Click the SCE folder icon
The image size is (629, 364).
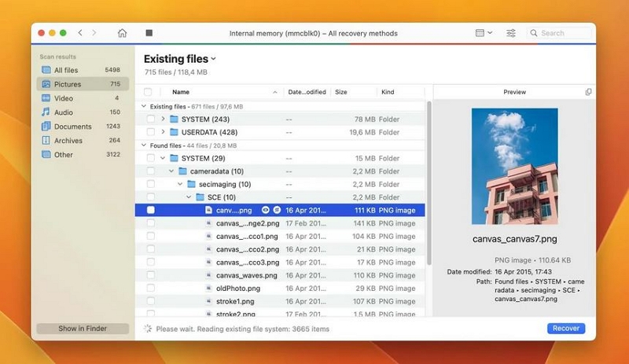pos(200,197)
